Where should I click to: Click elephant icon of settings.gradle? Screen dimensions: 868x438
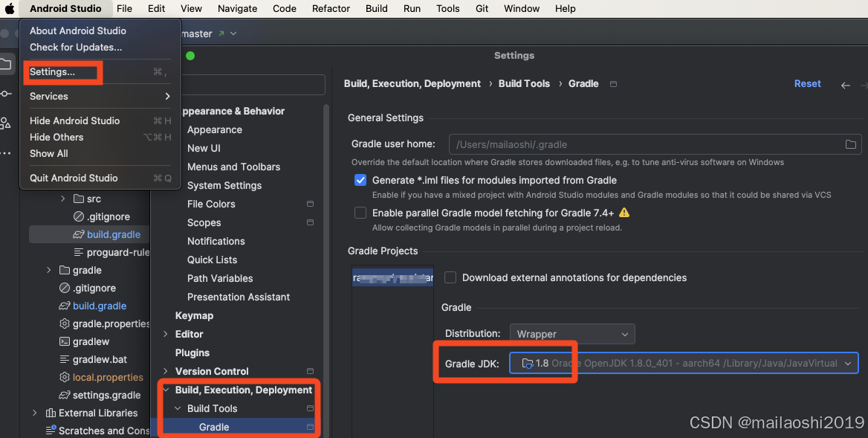click(x=65, y=396)
